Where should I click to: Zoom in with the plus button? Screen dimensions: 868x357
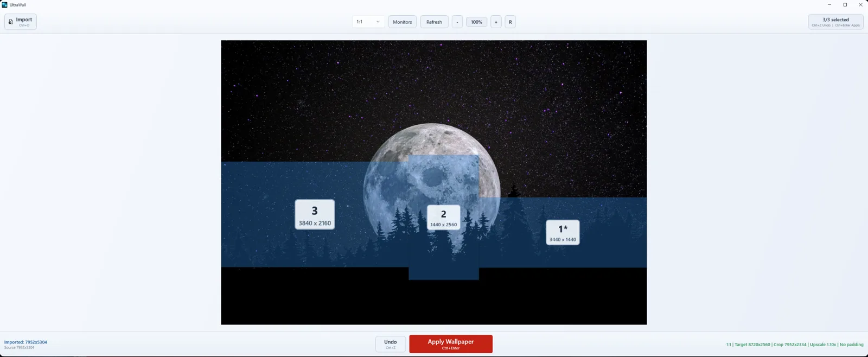(496, 22)
